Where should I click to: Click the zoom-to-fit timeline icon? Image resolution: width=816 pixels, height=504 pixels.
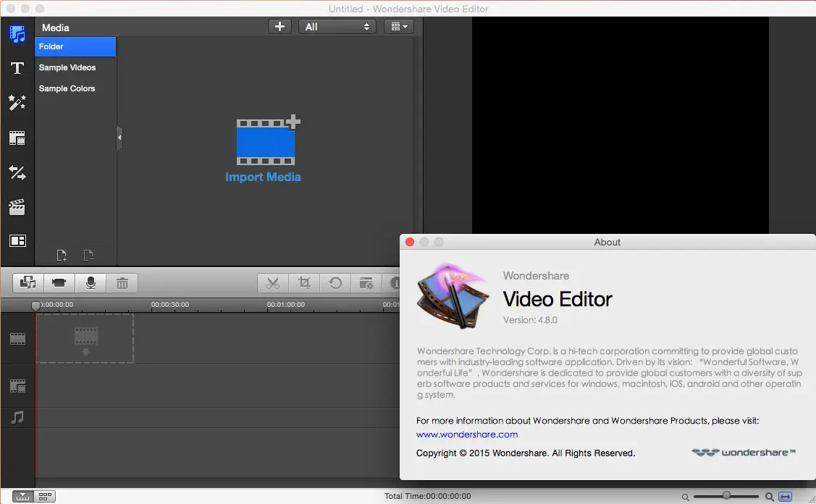(x=785, y=497)
